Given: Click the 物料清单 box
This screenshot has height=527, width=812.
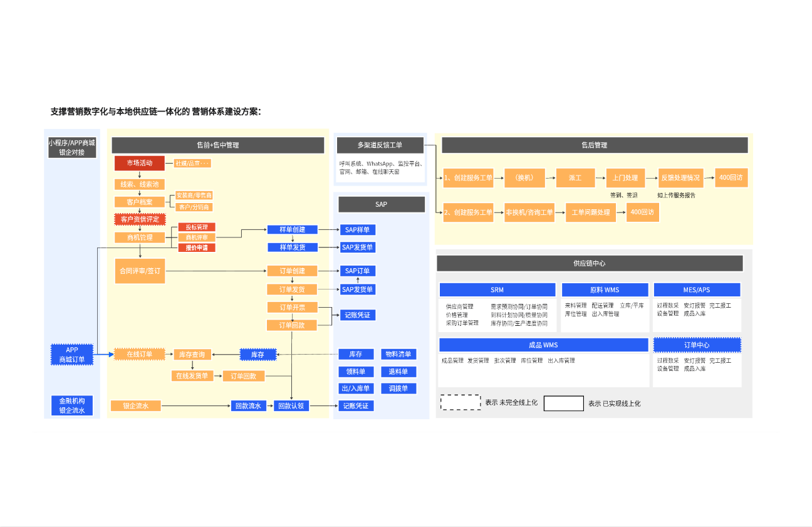Looking at the screenshot, I should coord(398,355).
